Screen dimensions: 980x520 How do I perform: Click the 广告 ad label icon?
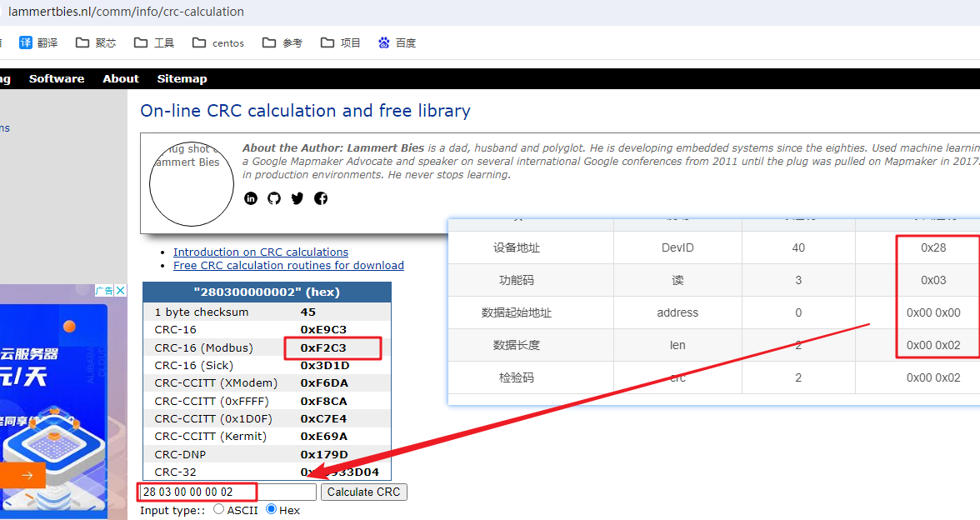104,291
